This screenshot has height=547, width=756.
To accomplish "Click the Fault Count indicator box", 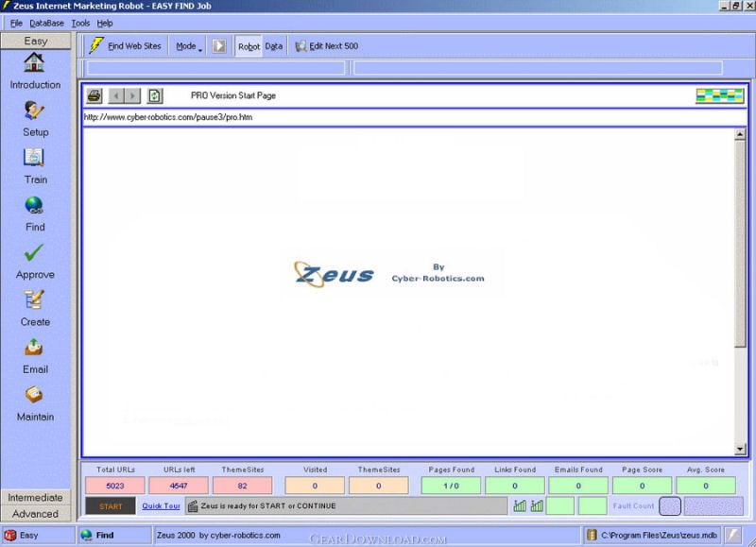I will (670, 506).
